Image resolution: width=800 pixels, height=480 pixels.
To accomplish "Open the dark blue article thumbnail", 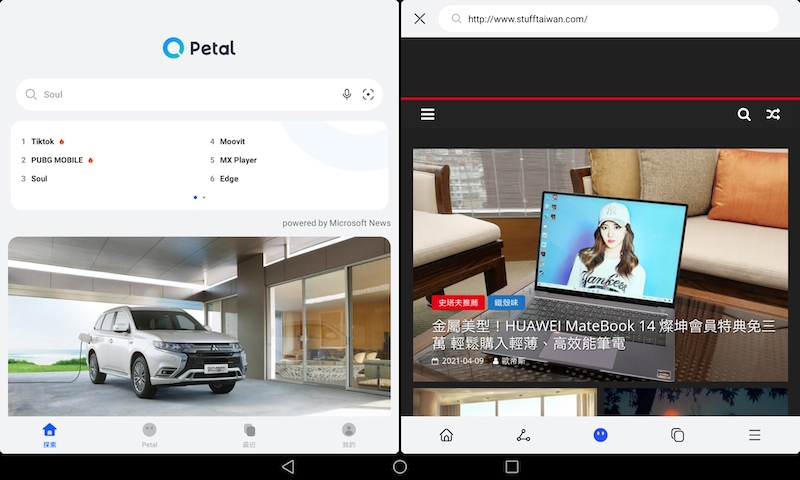I will tap(696, 402).
